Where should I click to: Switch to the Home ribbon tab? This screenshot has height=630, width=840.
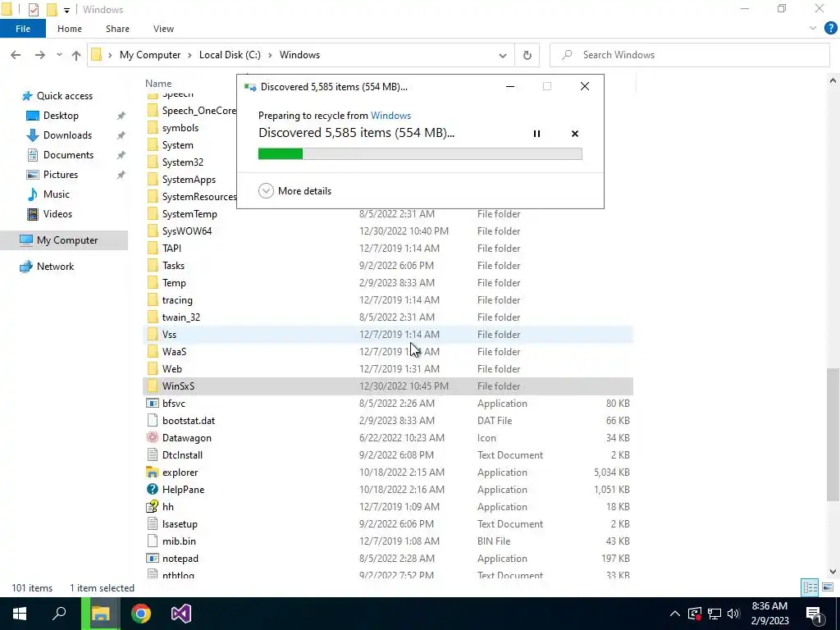point(70,29)
